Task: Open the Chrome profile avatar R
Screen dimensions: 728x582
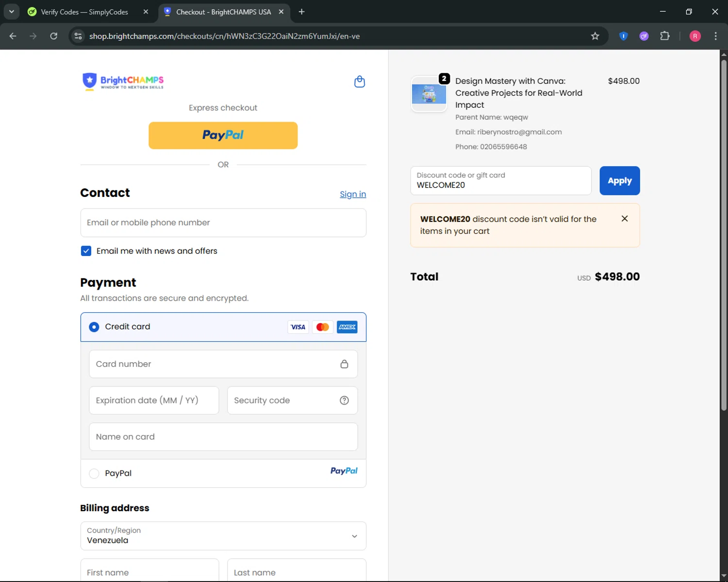Action: click(x=695, y=36)
